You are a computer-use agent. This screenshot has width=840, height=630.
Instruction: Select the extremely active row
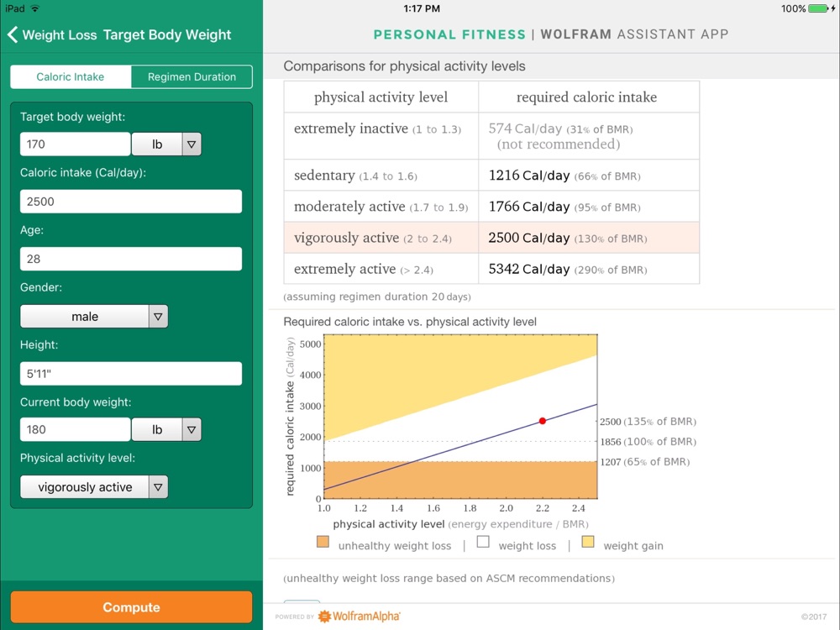[x=491, y=269]
